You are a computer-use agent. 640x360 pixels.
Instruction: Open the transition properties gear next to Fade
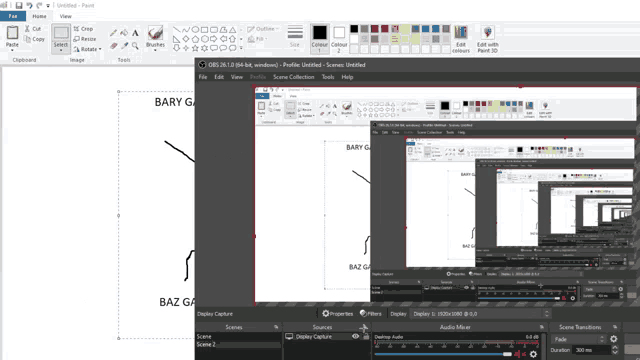click(x=613, y=339)
